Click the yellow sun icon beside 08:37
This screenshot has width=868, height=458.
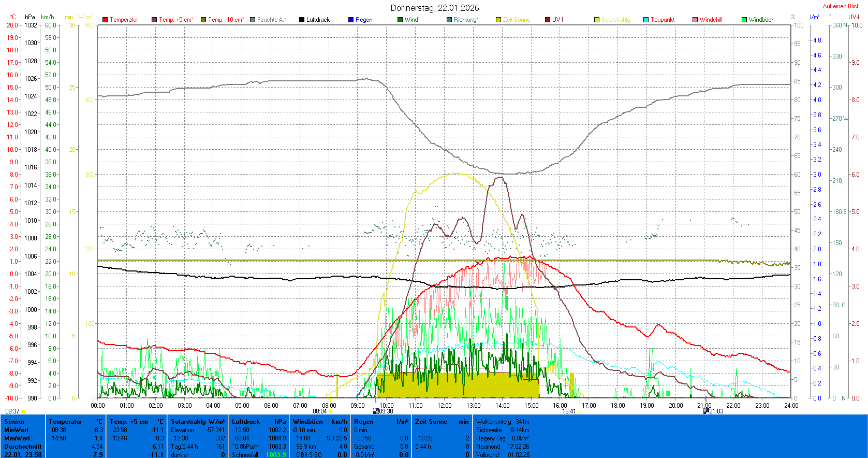(x=23, y=411)
